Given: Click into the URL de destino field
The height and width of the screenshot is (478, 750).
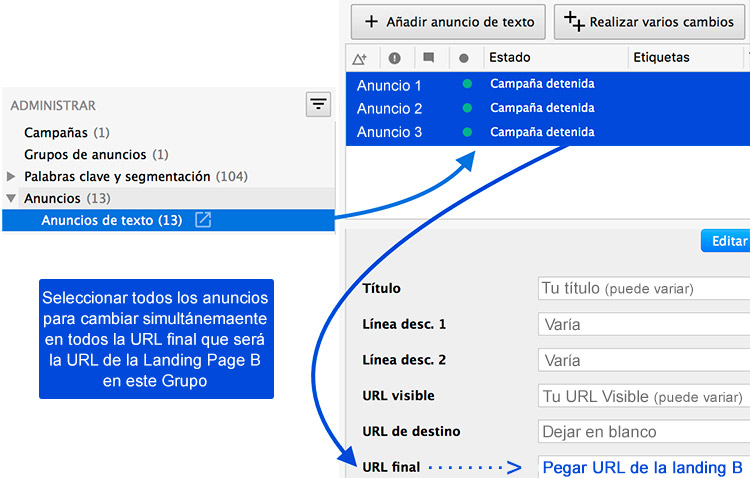Looking at the screenshot, I should [x=644, y=432].
